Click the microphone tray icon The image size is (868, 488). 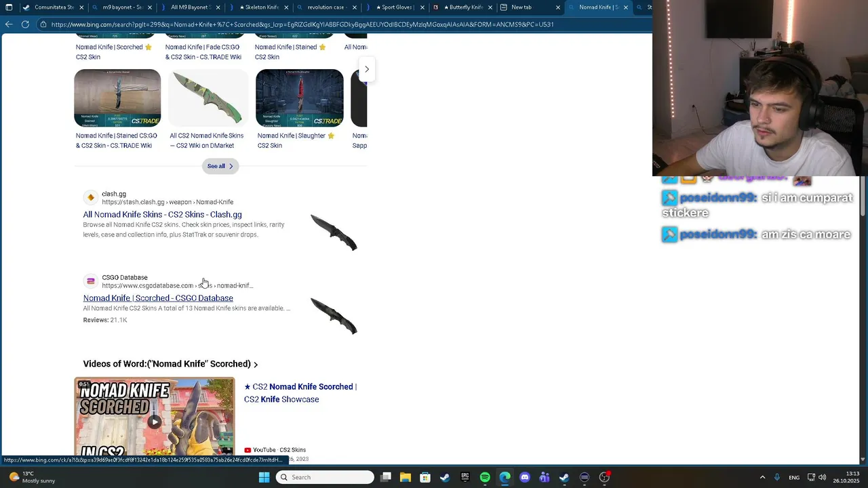click(777, 477)
